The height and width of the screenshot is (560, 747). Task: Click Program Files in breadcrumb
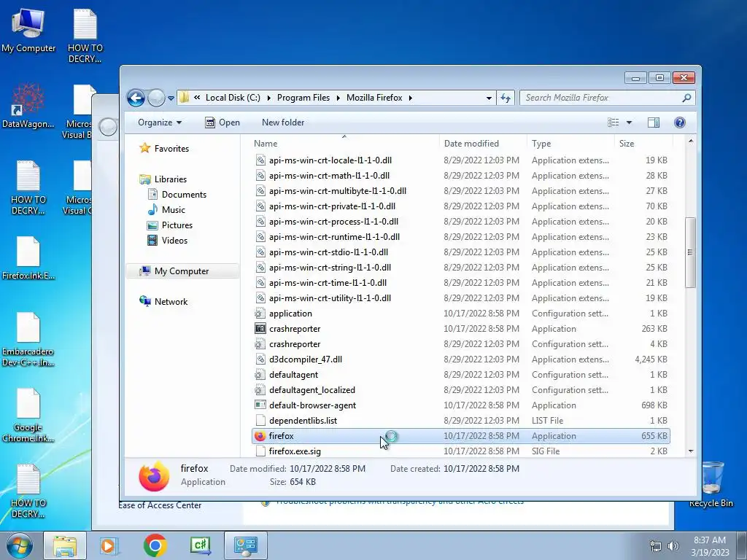point(303,98)
